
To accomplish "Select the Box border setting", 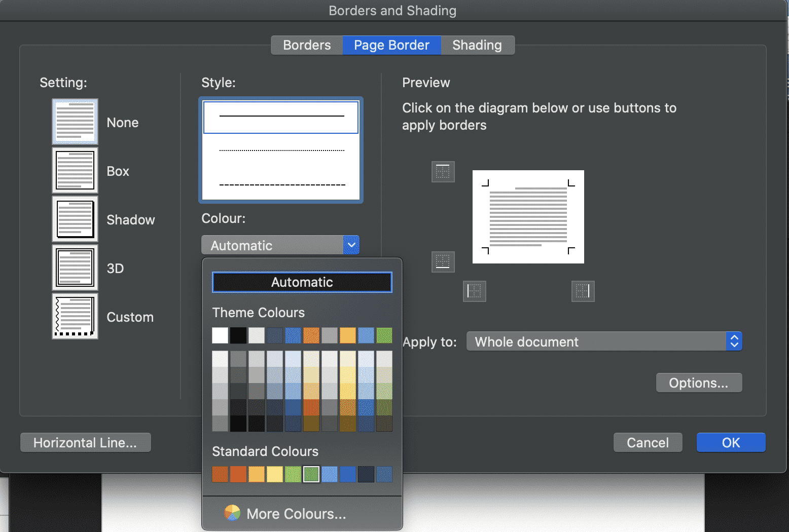I will 75,170.
